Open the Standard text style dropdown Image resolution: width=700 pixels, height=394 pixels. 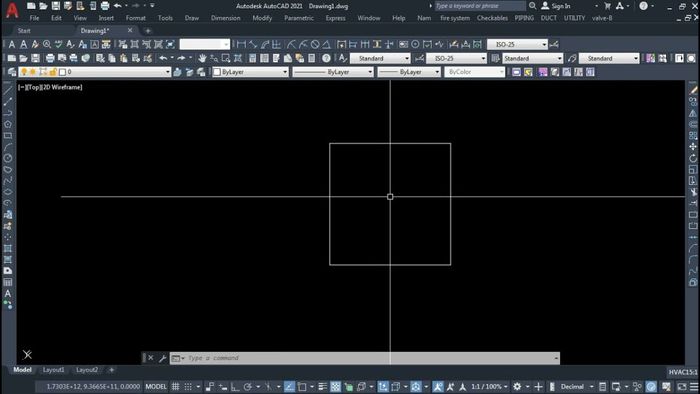click(380, 58)
